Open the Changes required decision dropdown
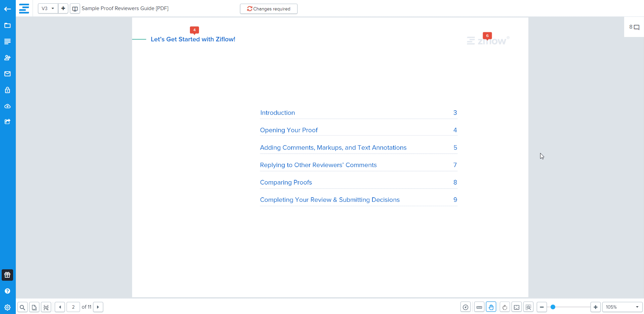 [269, 9]
